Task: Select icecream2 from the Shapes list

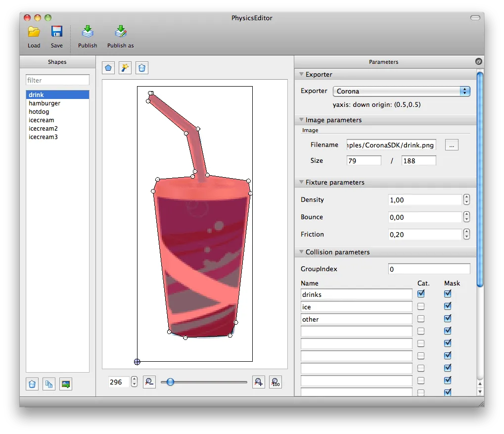Action: (44, 128)
